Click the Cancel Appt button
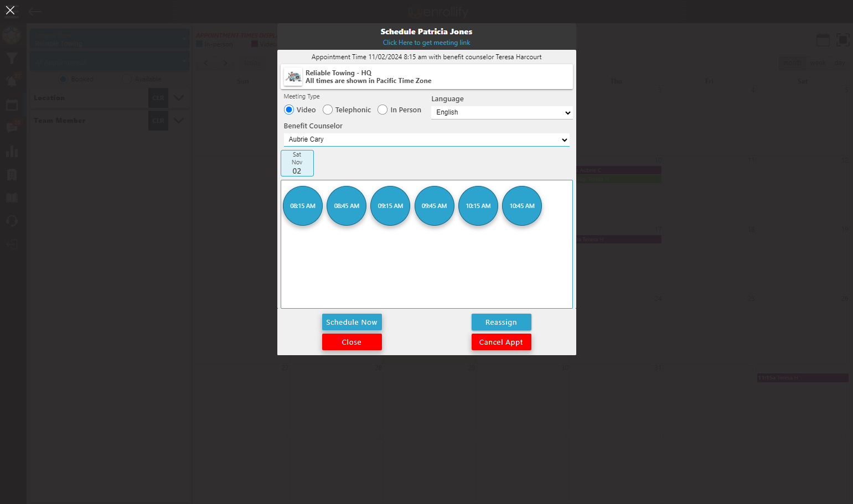This screenshot has height=504, width=853. [x=502, y=342]
